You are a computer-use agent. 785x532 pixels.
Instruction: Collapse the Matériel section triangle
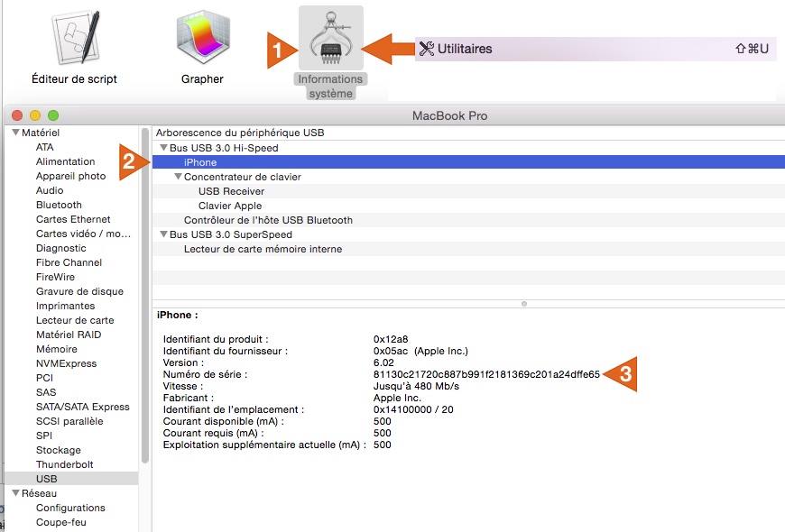point(15,133)
